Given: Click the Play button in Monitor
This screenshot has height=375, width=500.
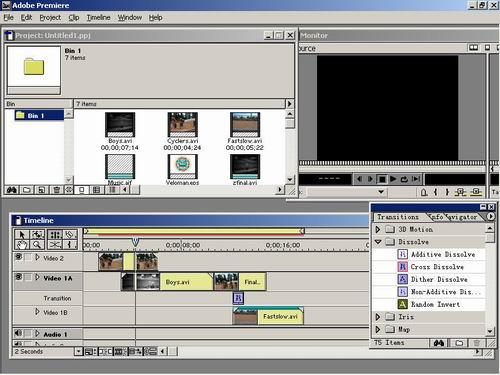Looking at the screenshot, I should click(x=393, y=179).
